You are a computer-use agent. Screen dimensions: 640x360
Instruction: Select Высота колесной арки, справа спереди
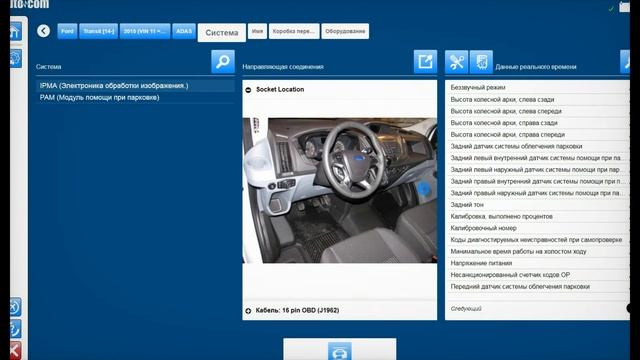pyautogui.click(x=537, y=134)
